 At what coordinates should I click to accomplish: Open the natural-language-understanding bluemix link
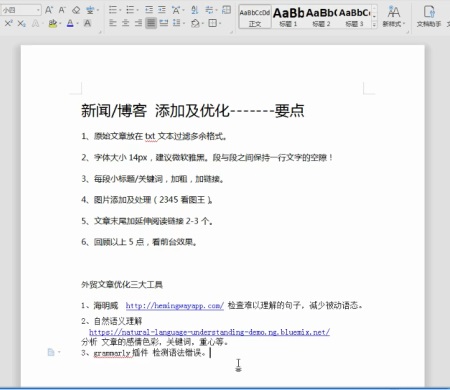coord(209,332)
